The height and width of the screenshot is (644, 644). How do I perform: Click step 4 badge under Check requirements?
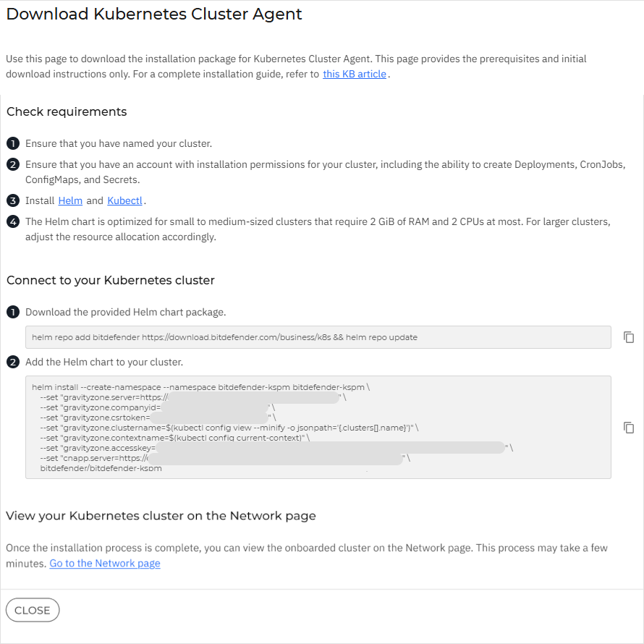pos(12,221)
